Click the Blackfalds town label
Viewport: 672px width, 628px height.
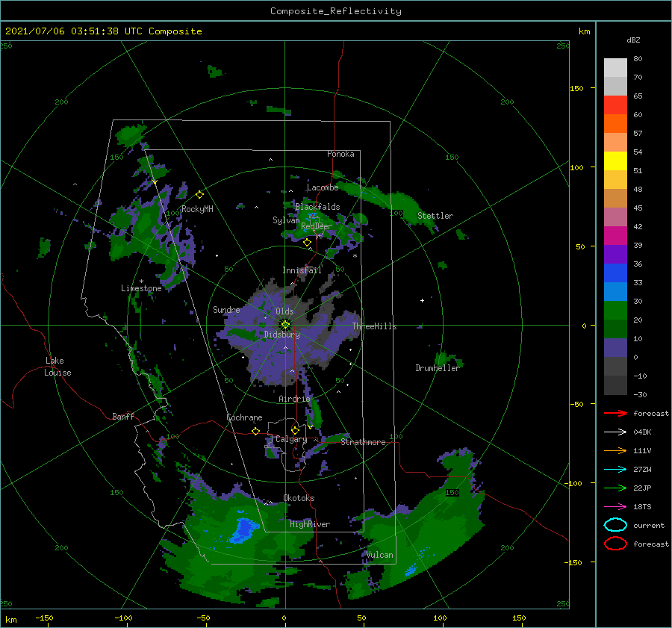tap(317, 207)
